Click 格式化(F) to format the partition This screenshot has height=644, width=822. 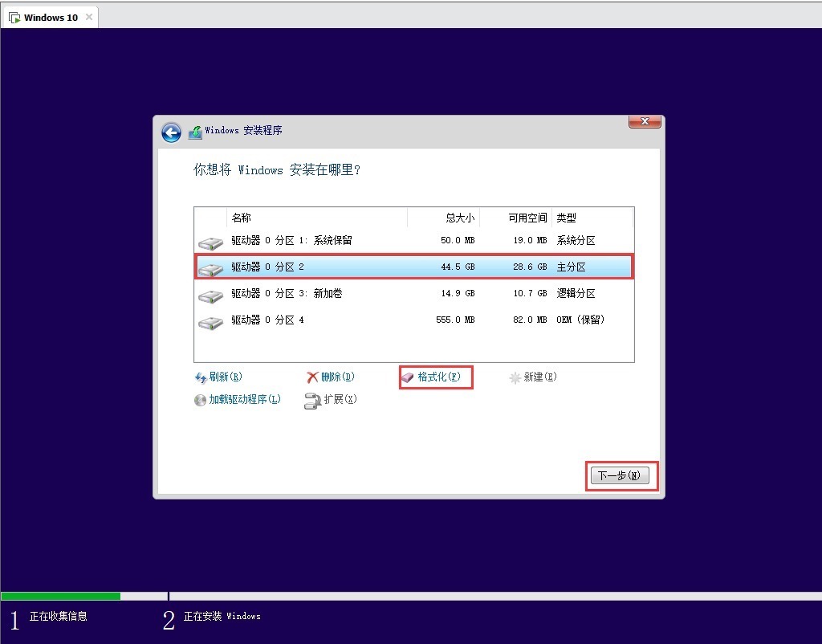(439, 377)
